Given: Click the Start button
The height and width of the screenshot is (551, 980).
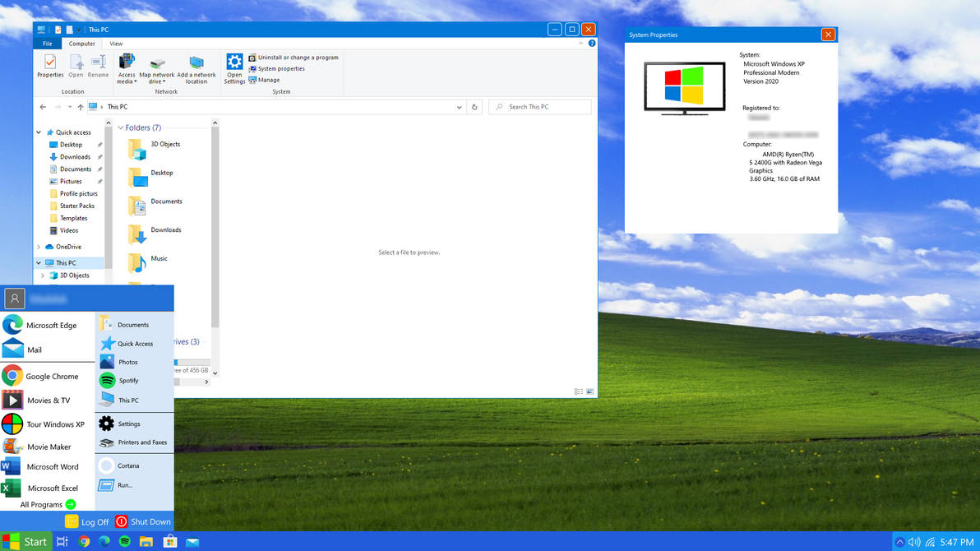Looking at the screenshot, I should tap(25, 542).
